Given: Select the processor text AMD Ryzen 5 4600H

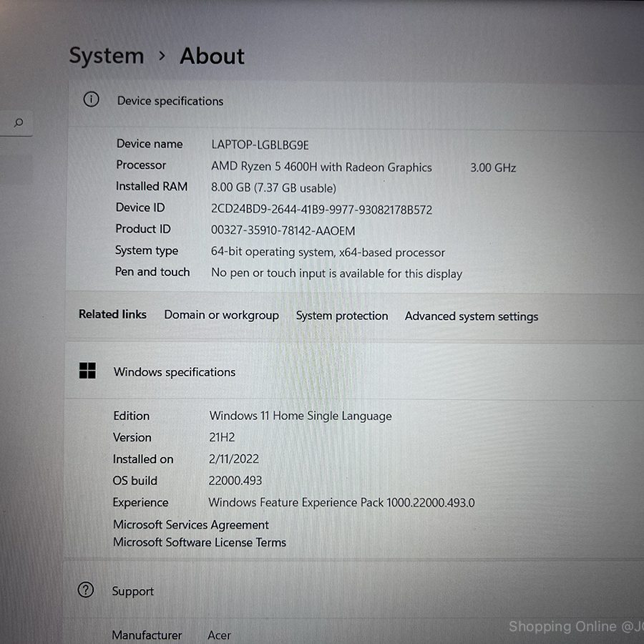Looking at the screenshot, I should [x=264, y=166].
